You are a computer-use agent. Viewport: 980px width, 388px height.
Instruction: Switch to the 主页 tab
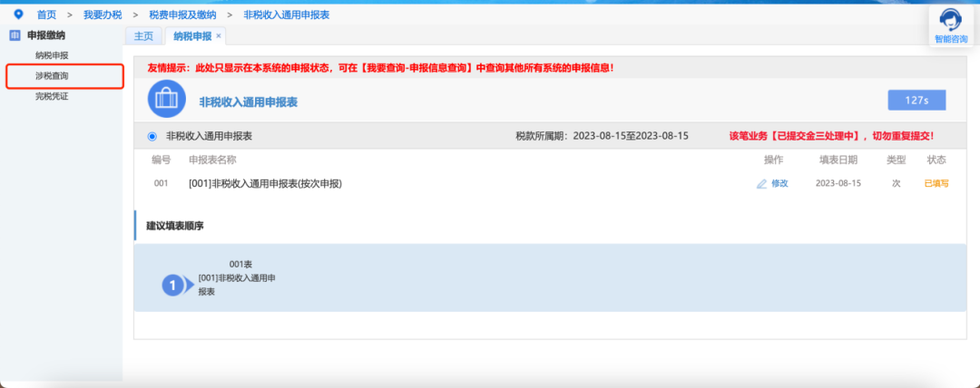143,36
